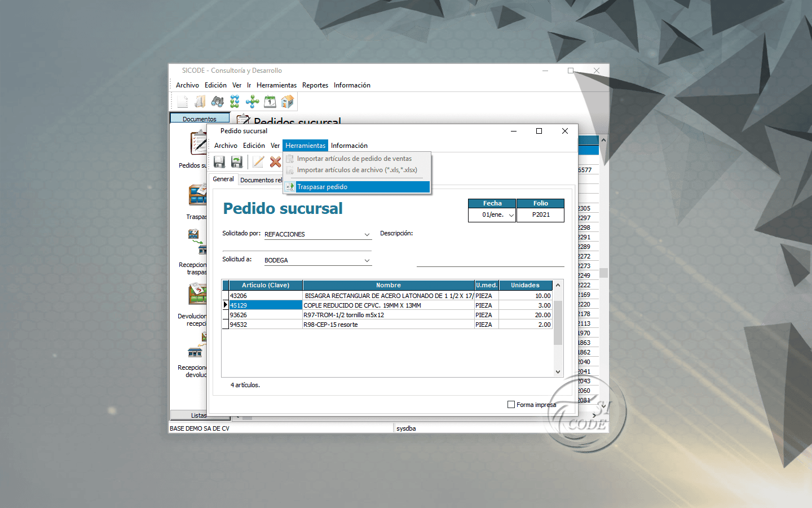Click the articles table vertical scrollbar down arrow
This screenshot has width=812, height=508.
558,371
